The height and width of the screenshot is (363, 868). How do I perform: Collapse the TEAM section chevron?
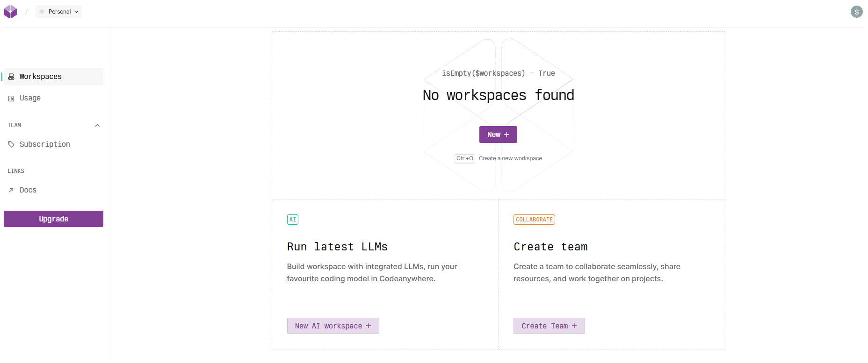click(97, 125)
